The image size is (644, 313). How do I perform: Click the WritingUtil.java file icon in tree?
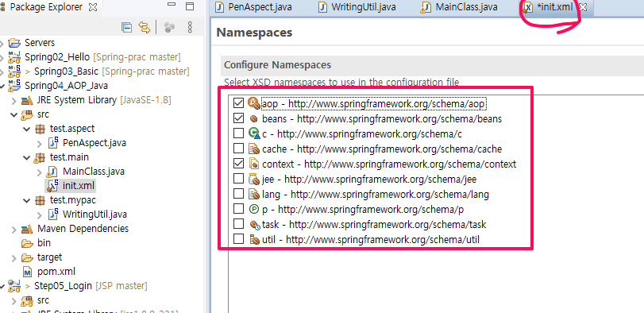[52, 214]
